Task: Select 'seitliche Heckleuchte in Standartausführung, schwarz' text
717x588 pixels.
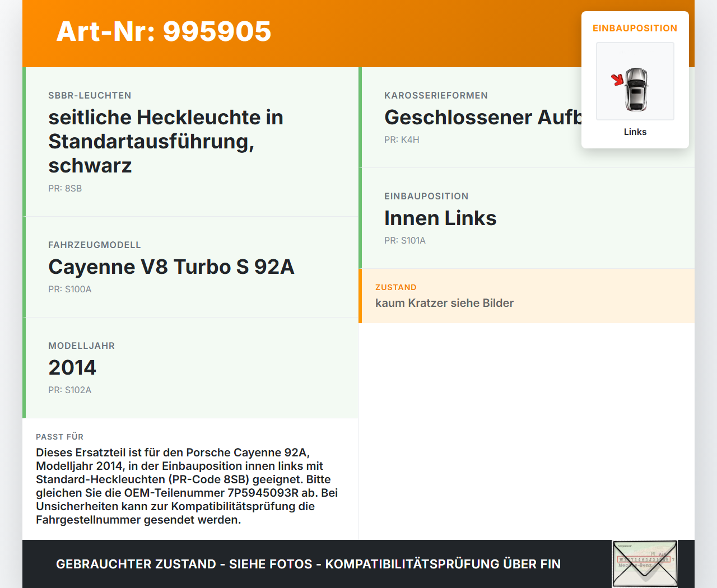Action: coord(166,141)
